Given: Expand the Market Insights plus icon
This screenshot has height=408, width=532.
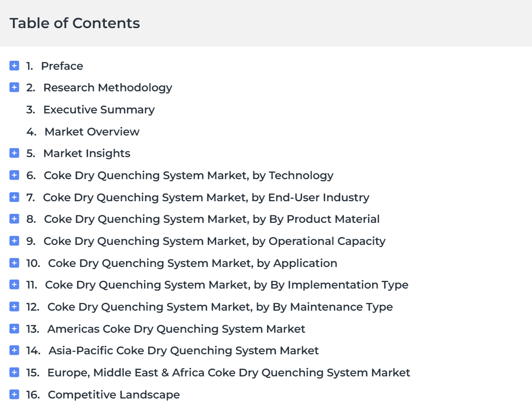Looking at the screenshot, I should [14, 153].
